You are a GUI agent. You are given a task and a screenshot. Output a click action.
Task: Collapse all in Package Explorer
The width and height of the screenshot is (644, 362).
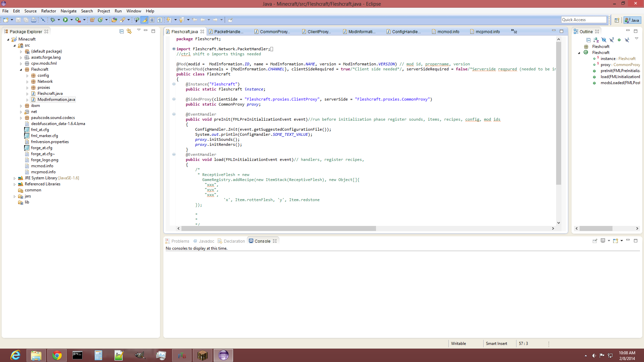click(121, 32)
